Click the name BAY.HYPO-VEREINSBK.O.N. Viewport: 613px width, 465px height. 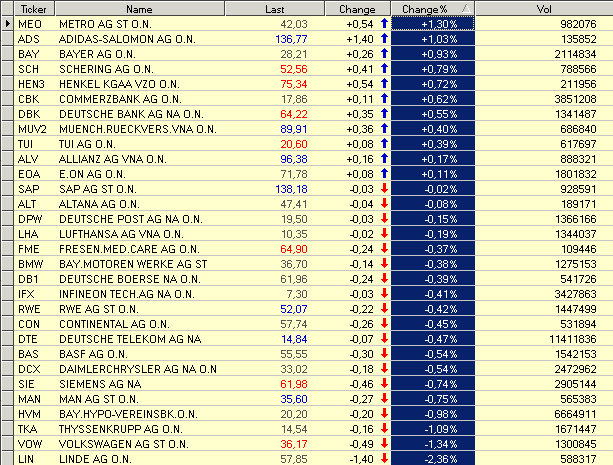(128, 414)
